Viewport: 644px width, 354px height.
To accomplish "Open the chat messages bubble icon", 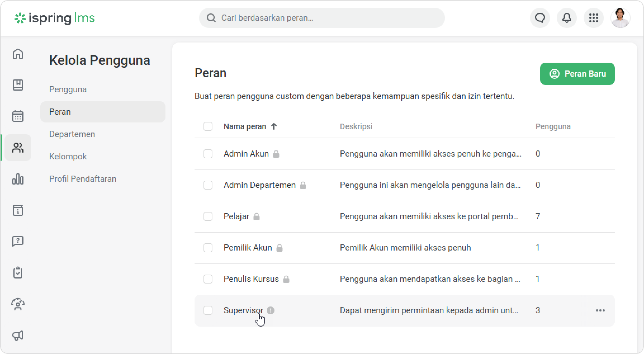I will coord(540,18).
